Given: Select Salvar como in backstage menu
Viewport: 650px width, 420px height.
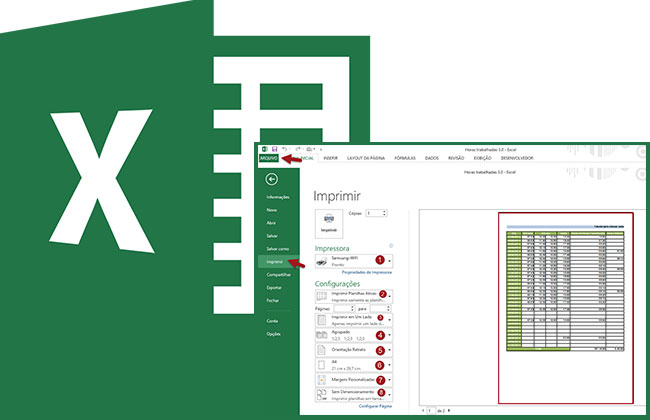Looking at the screenshot, I should click(278, 249).
